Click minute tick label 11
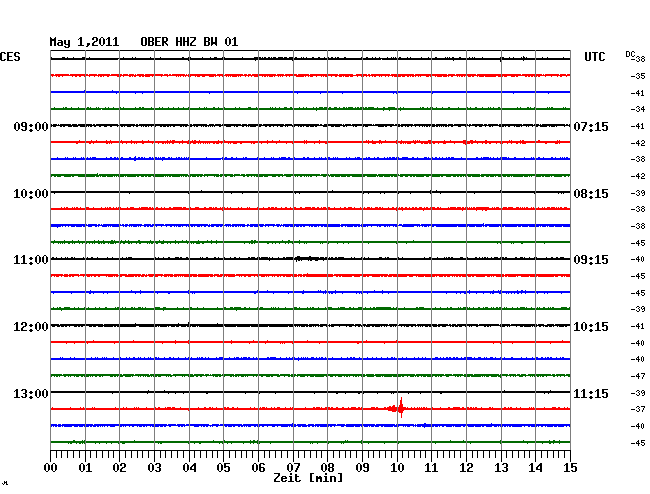 pos(431,468)
